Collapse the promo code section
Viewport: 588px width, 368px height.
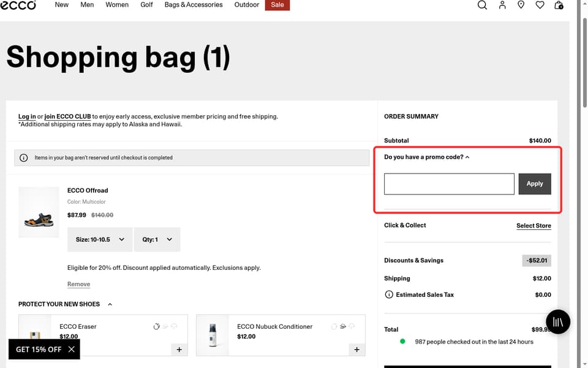(427, 157)
